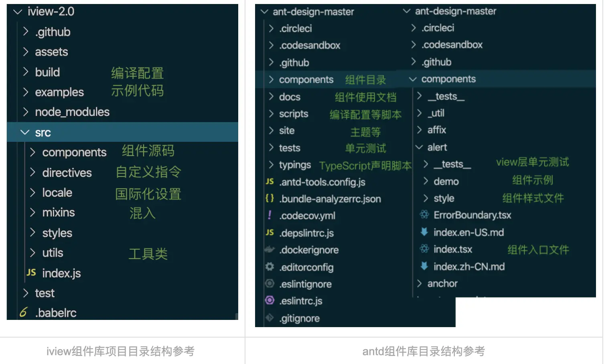The height and width of the screenshot is (364, 604).
Task: Collapse the iview-2.0 root folder
Action: coord(17,12)
